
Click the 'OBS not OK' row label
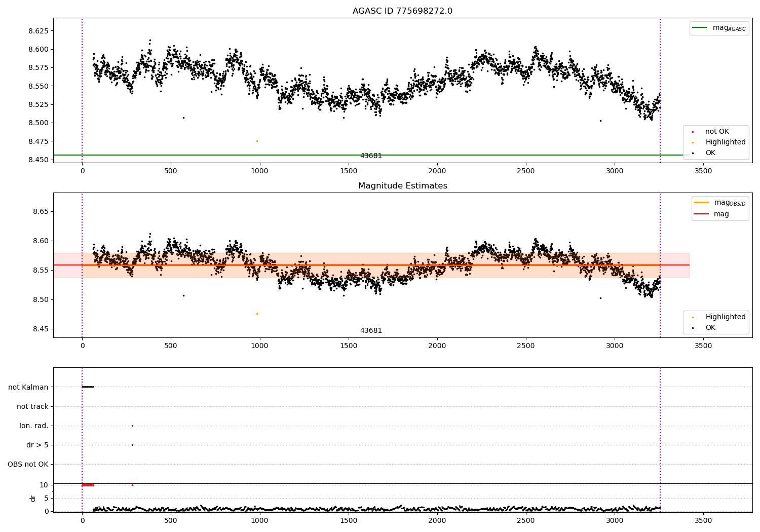click(28, 464)
